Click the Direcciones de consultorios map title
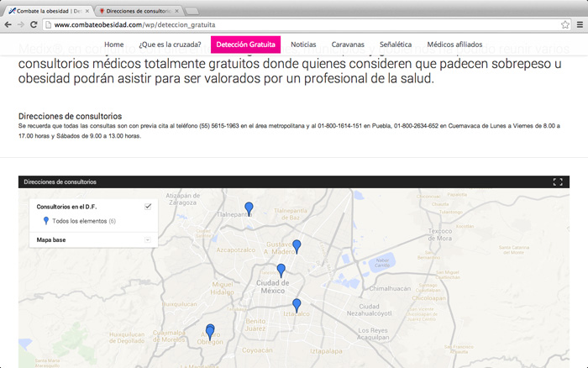The image size is (588, 368). [x=60, y=182]
